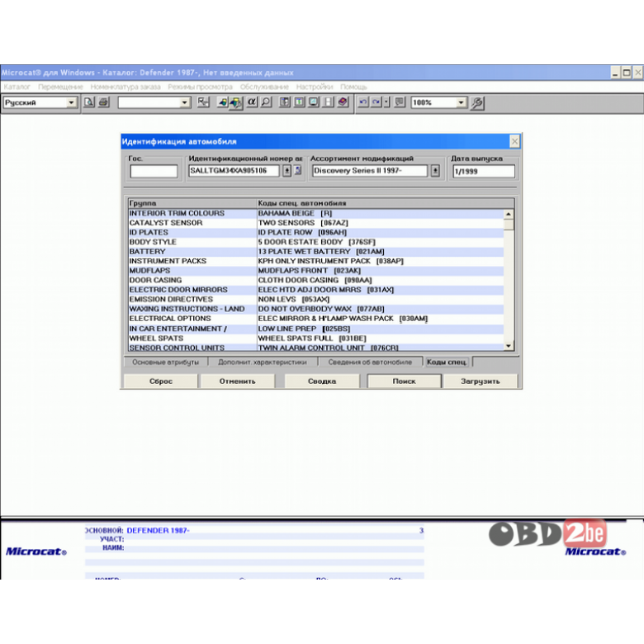
Task: Open the Настройки menu
Action: pos(315,87)
